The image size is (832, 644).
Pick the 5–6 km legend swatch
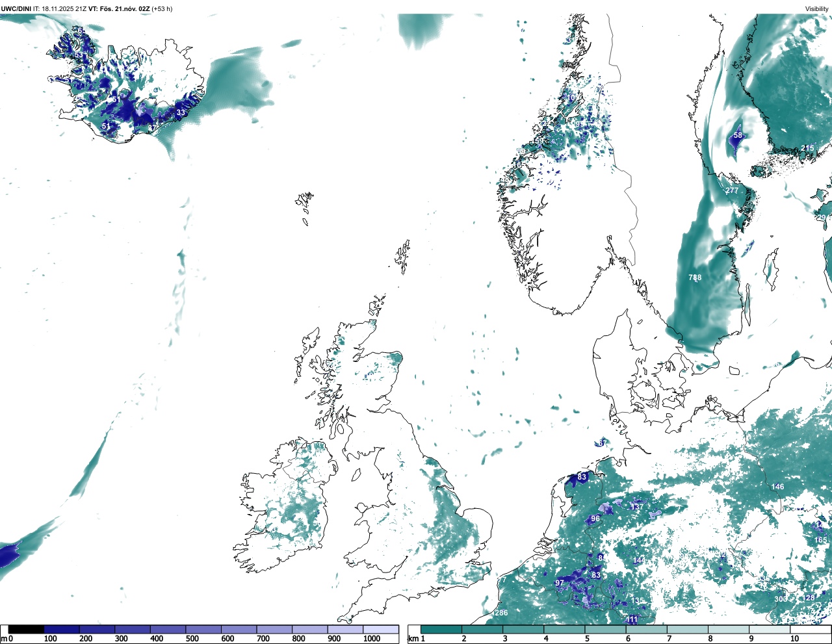pyautogui.click(x=606, y=629)
